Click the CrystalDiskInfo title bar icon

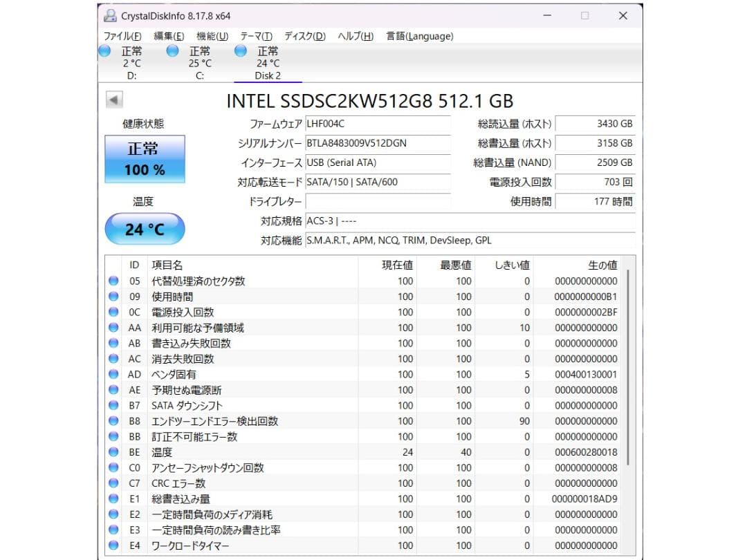pyautogui.click(x=109, y=15)
